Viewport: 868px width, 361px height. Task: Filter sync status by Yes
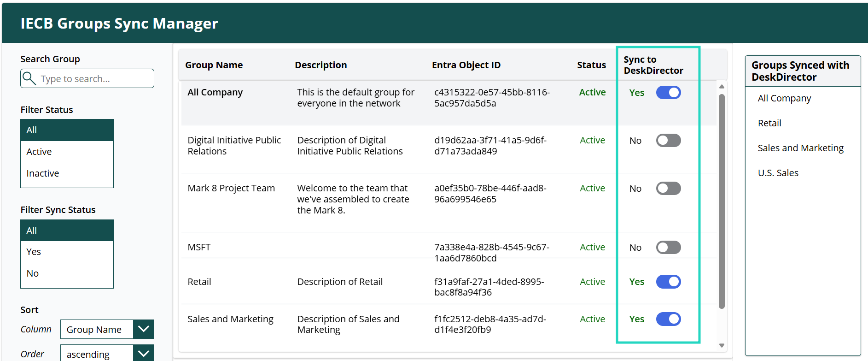tap(67, 252)
